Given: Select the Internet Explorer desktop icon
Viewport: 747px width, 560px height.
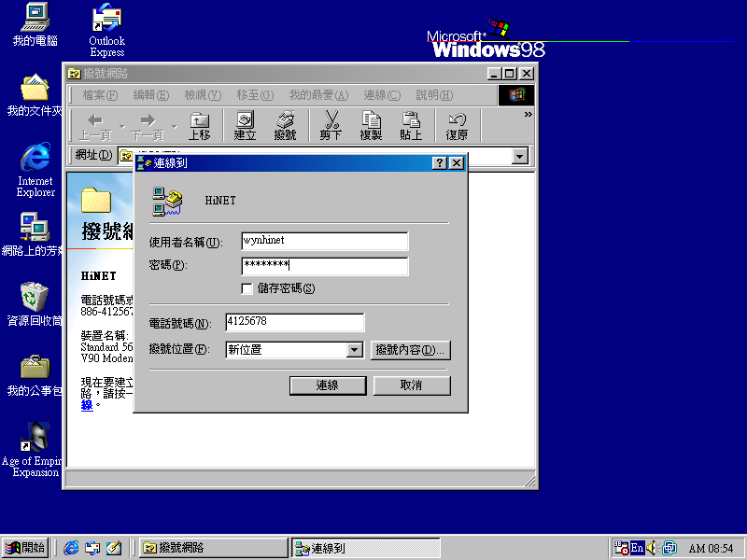Looking at the screenshot, I should 35,170.
